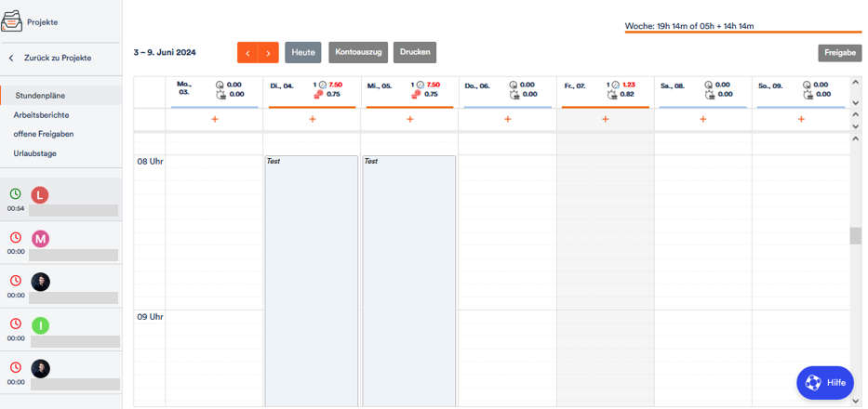Click the day header row scroll-up arrow
Viewport: 868px width, 409px height.
click(x=856, y=82)
